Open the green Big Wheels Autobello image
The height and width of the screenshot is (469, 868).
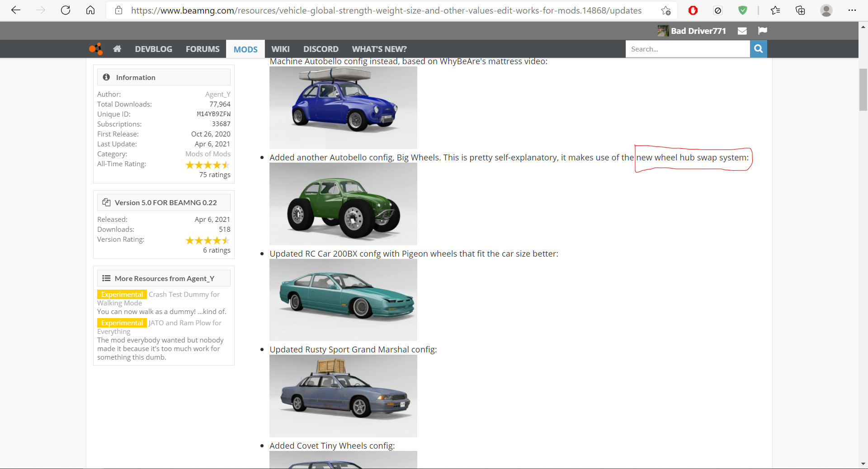click(343, 204)
